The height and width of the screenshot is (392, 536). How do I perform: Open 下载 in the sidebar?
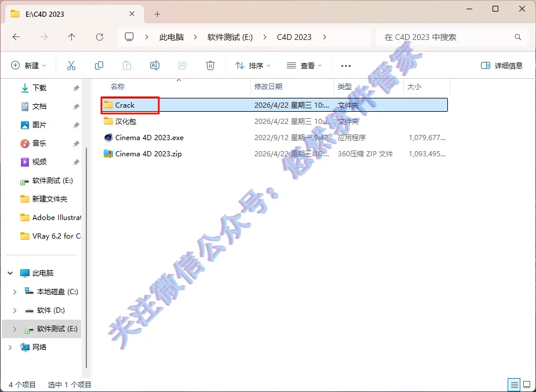(x=39, y=88)
